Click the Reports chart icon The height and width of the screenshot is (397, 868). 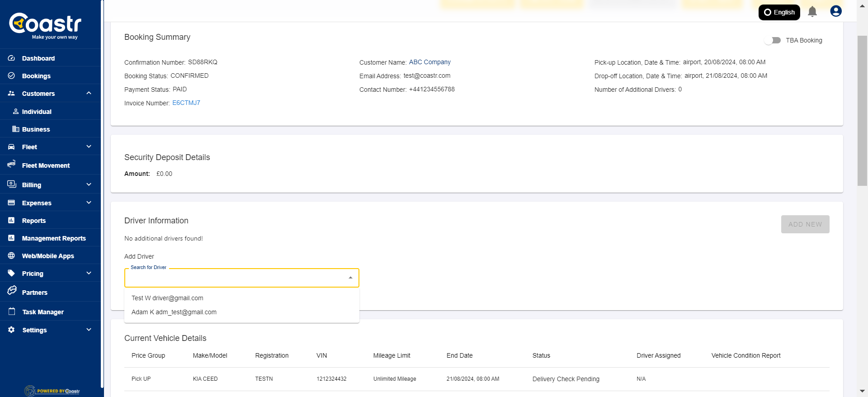[x=11, y=220]
